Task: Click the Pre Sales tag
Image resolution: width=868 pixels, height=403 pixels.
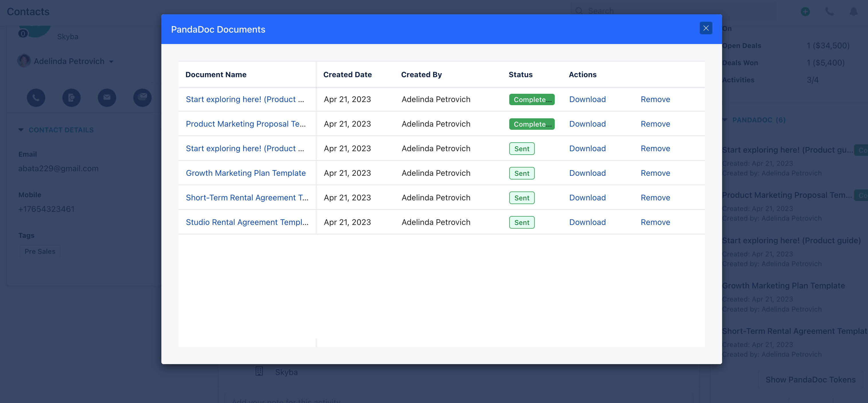Action: click(40, 252)
